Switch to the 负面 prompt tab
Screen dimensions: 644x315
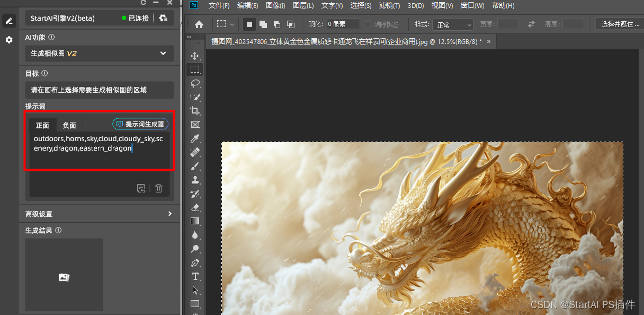tap(69, 125)
